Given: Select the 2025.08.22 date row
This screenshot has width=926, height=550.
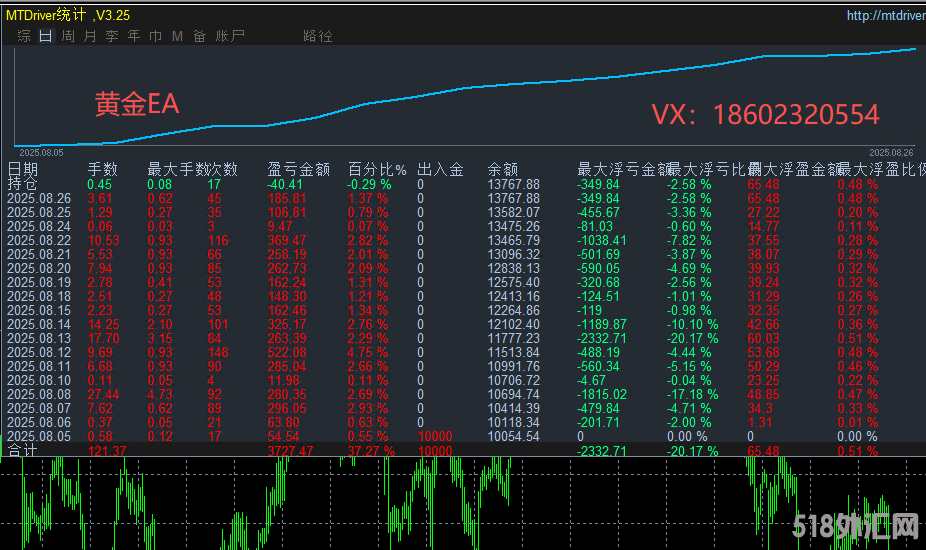Looking at the screenshot, I should click(x=39, y=241).
